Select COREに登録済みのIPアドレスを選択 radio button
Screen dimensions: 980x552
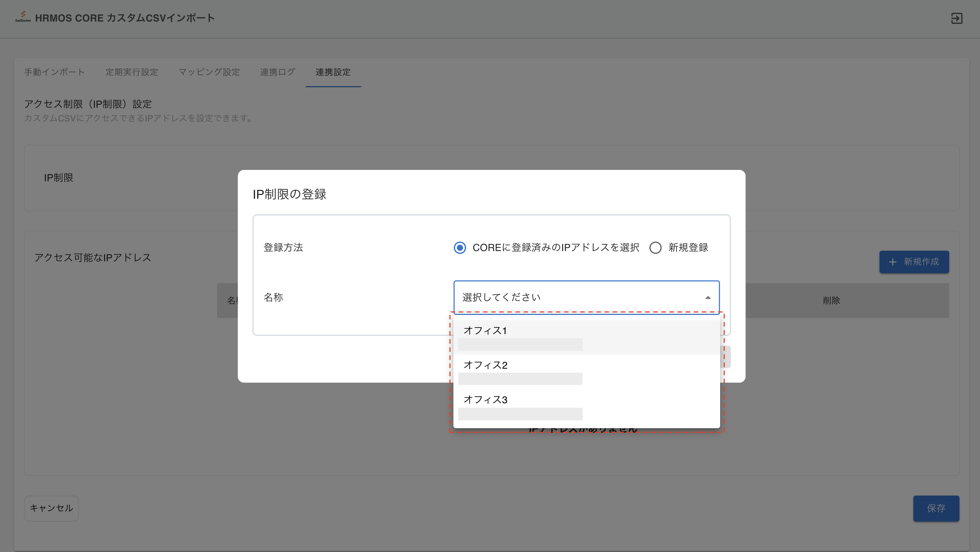point(460,248)
